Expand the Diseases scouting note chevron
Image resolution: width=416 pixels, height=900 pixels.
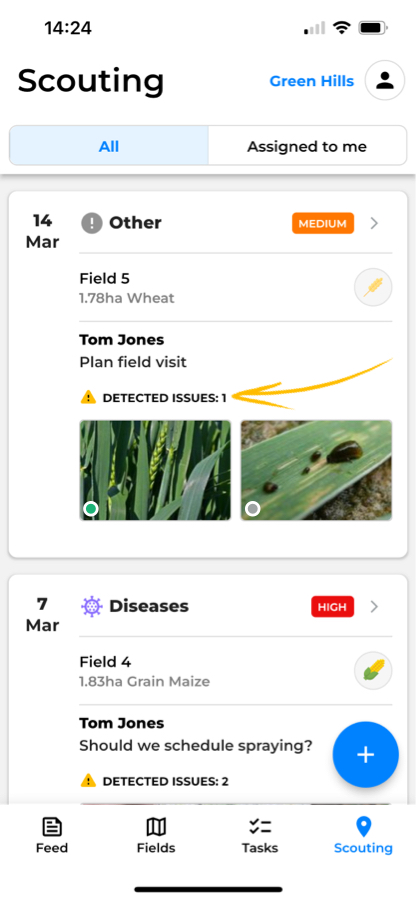pos(374,606)
